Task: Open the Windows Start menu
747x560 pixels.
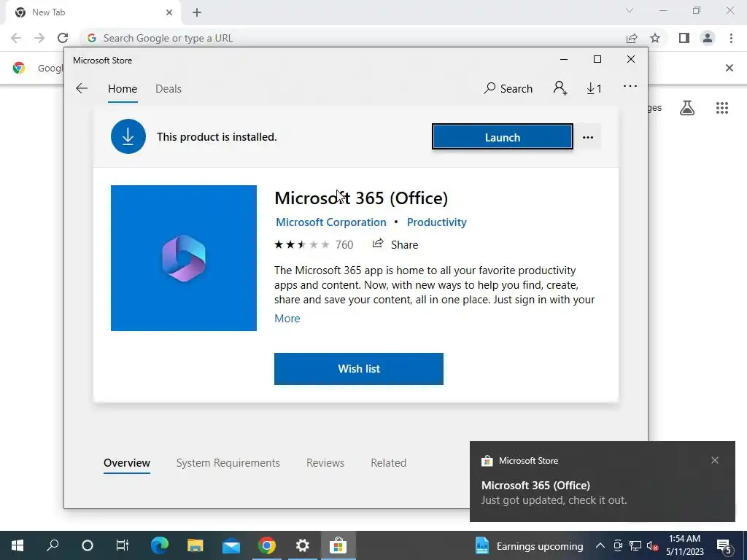Action: tap(18, 545)
